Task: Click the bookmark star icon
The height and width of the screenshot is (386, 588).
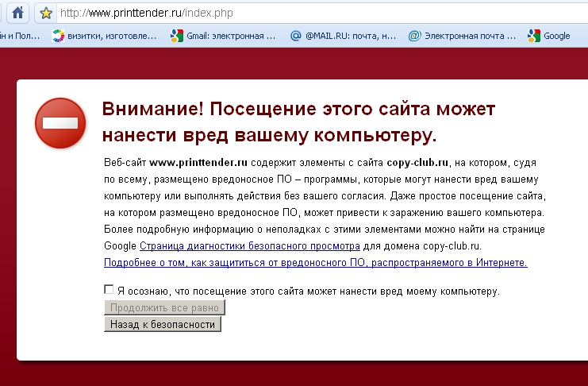Action: pyautogui.click(x=46, y=13)
